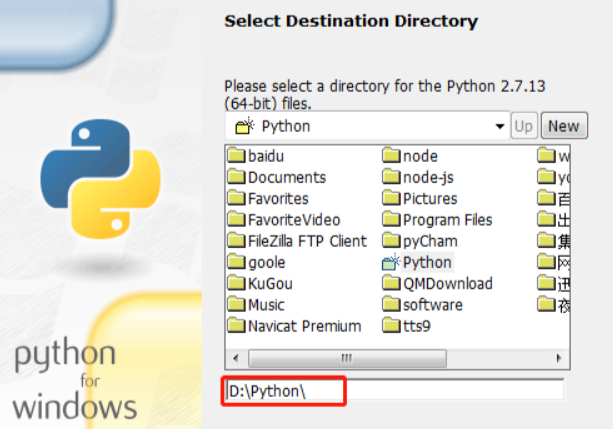Select the KuGou folder icon
Screen dimensions: 613x429
pos(236,282)
